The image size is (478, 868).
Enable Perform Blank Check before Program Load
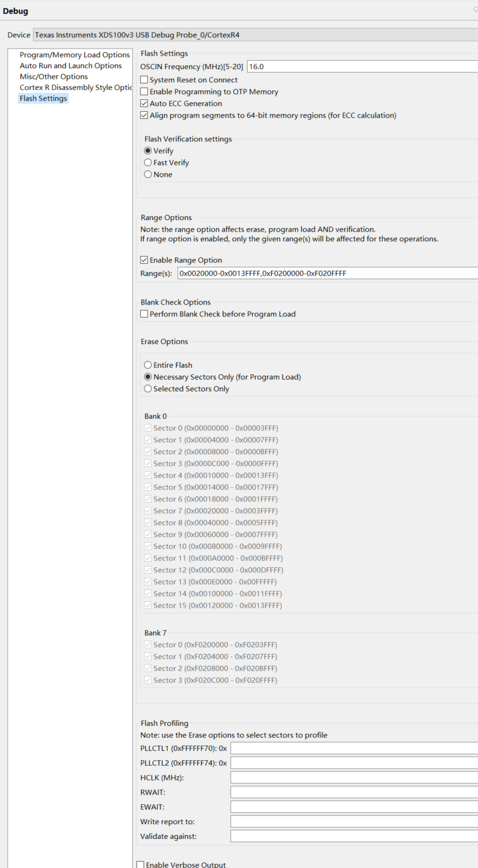[144, 314]
